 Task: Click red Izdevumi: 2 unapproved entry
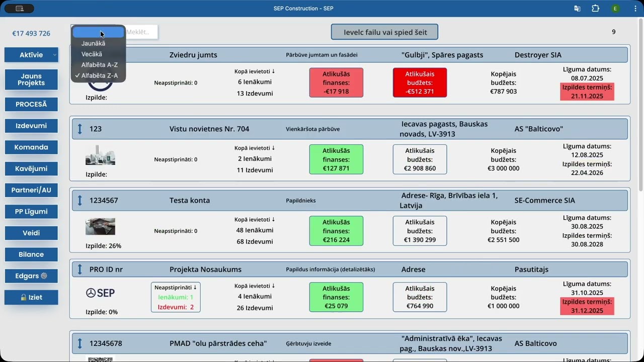[x=176, y=307]
